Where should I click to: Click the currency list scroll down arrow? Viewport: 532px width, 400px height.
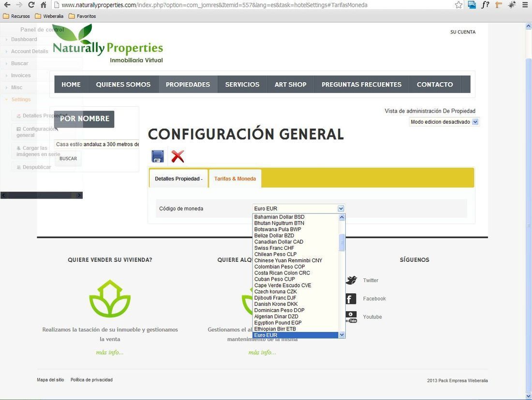341,335
